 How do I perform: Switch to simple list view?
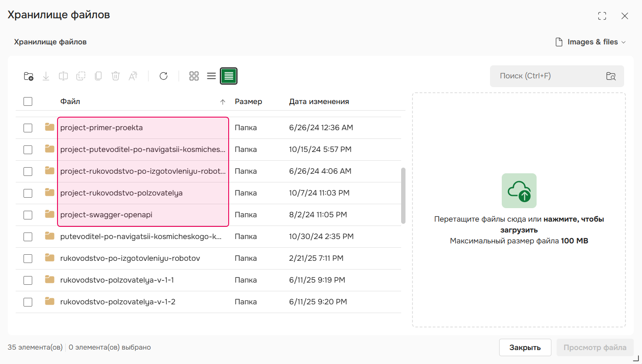tap(211, 76)
